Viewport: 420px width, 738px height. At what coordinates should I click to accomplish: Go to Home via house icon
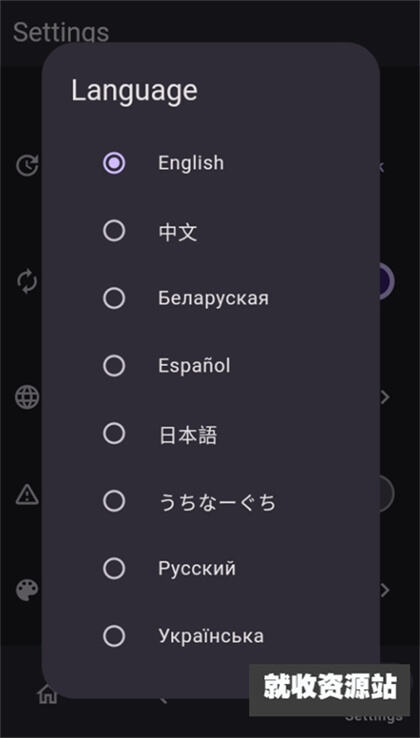(47, 694)
